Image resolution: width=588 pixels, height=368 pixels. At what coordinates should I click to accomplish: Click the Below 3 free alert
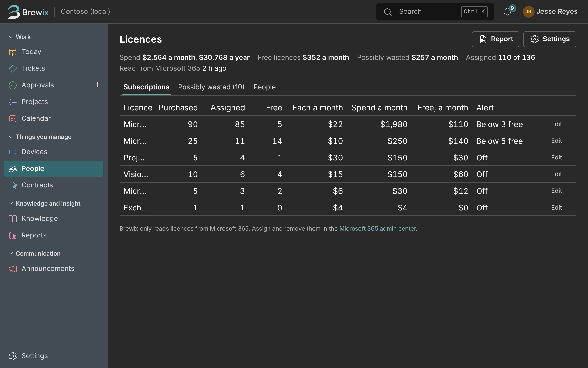tap(499, 124)
